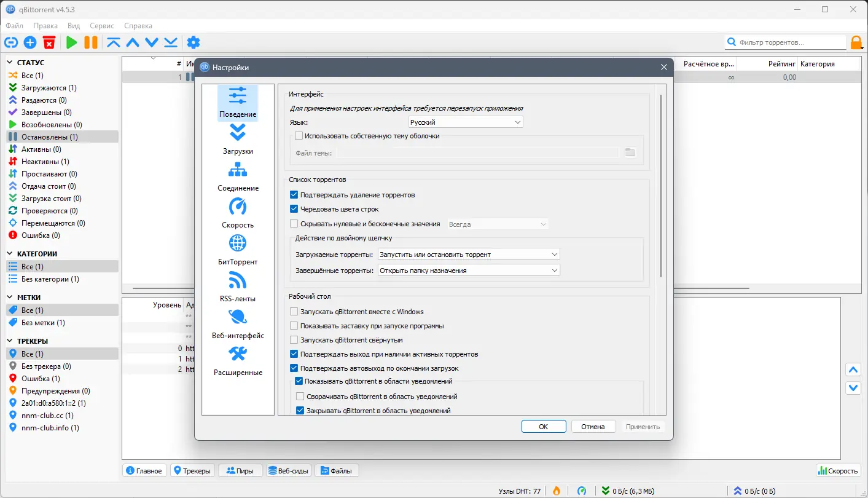
Task: Collapse the КАТЕГОРИИ sidebar section
Action: point(10,253)
